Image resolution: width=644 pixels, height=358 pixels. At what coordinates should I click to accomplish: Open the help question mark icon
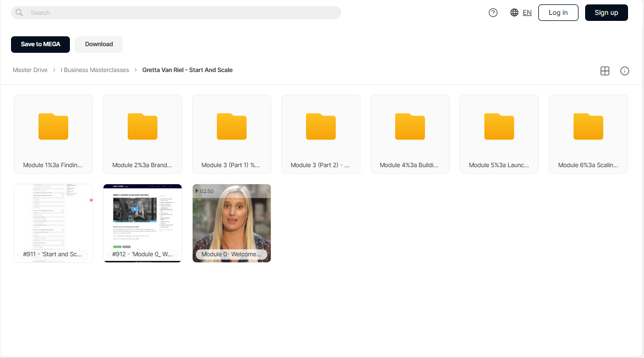(493, 13)
